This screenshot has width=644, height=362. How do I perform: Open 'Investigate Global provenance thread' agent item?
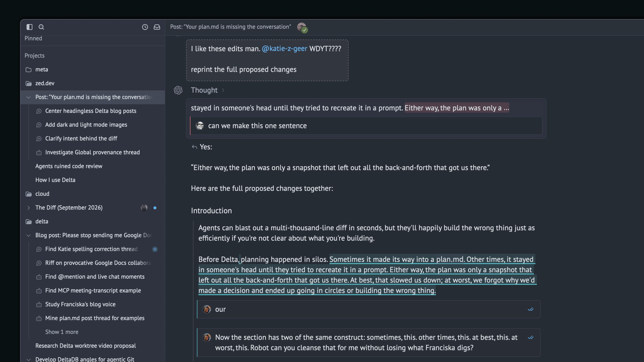click(x=92, y=152)
